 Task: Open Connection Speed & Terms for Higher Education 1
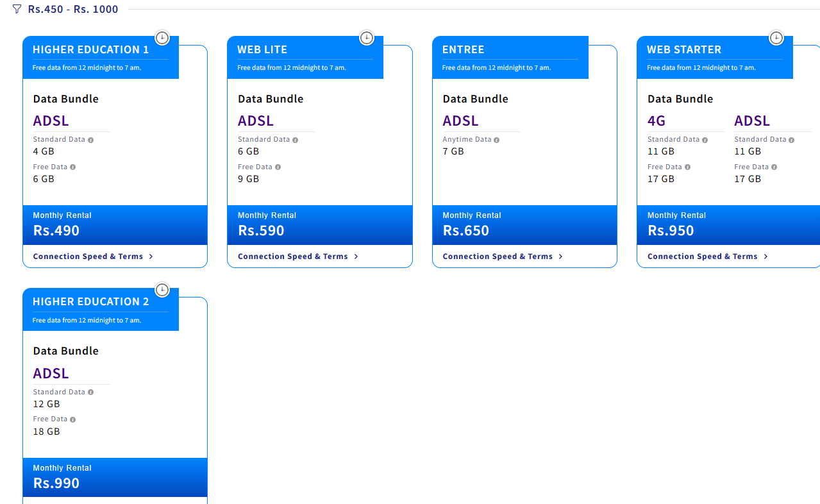pyautogui.click(x=93, y=256)
